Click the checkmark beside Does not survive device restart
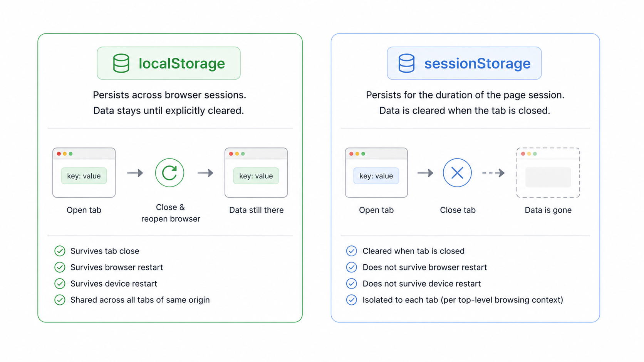The width and height of the screenshot is (644, 362). (x=351, y=284)
